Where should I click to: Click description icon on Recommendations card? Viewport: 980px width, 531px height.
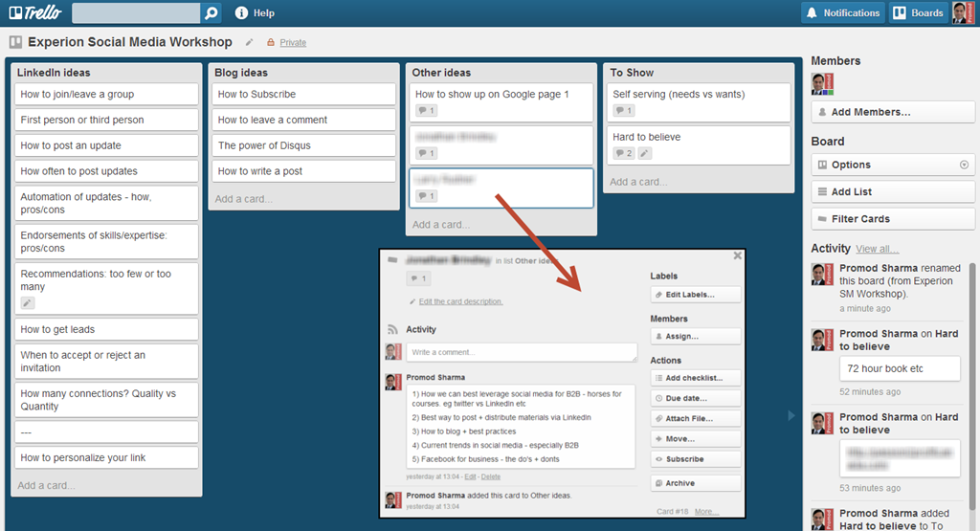28,303
